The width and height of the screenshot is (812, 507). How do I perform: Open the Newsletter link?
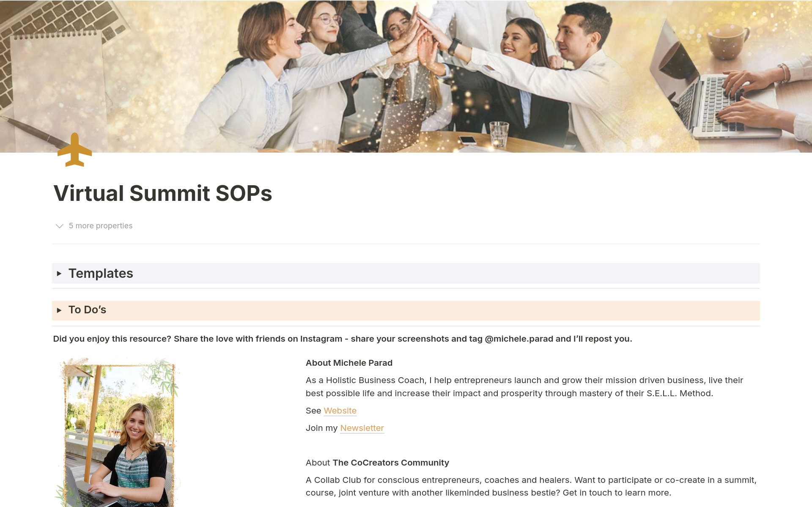click(362, 428)
